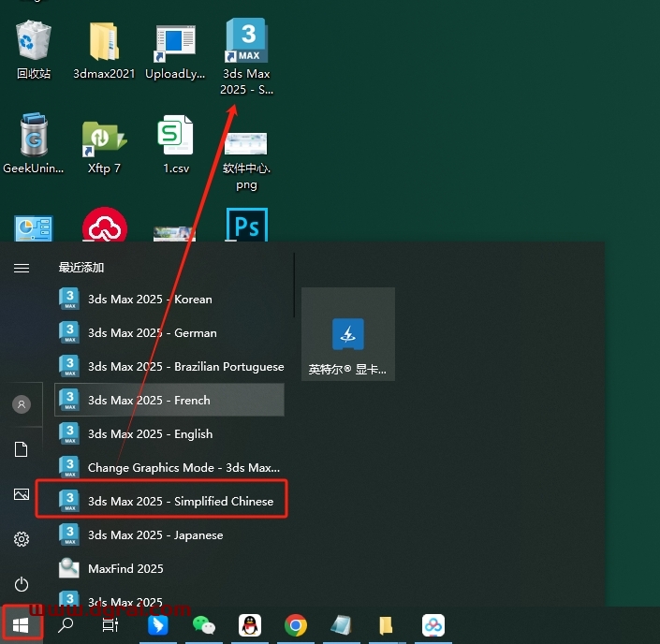Open the Baidu cloud app on taskbar

click(x=433, y=625)
